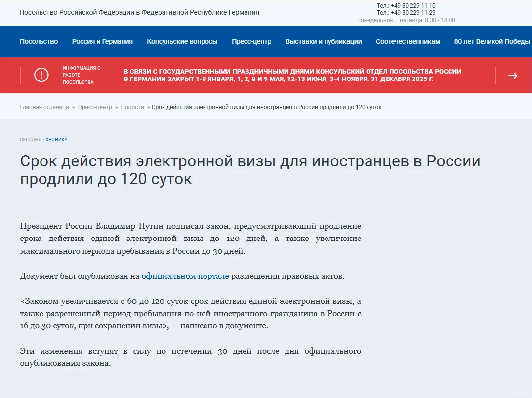Open the 80 лет Великой Победы section
532x398 pixels.
click(x=492, y=41)
